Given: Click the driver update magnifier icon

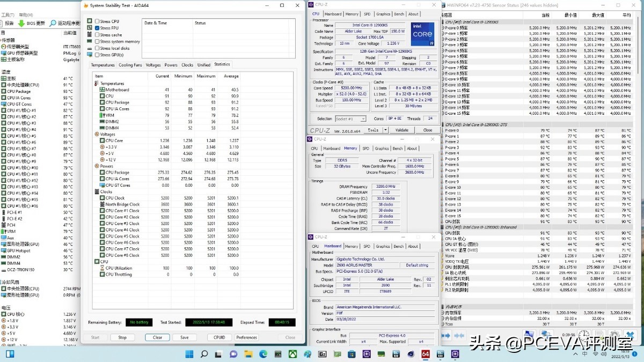Looking at the screenshot, I should pyautogui.click(x=54, y=23).
